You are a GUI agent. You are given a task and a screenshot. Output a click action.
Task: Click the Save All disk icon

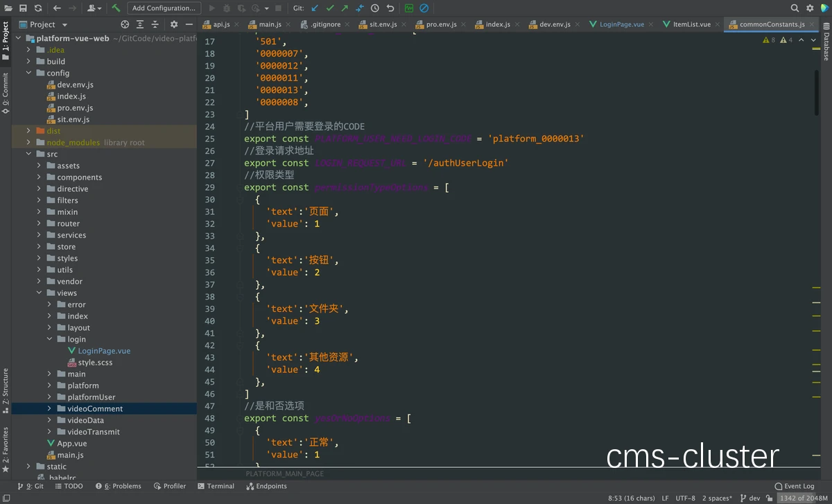point(23,8)
